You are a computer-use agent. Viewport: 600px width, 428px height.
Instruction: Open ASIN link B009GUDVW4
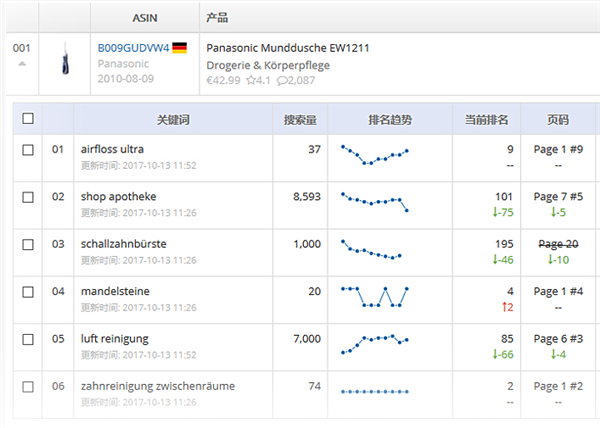(x=133, y=48)
